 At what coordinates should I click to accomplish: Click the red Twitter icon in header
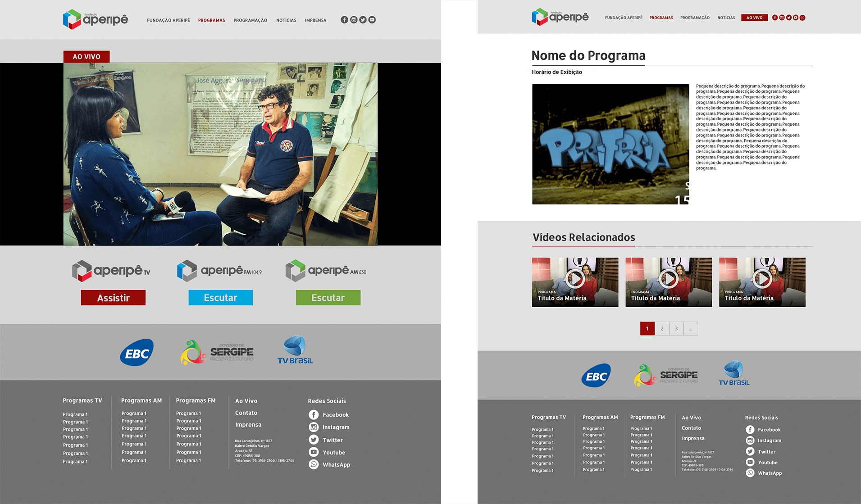[x=789, y=18]
